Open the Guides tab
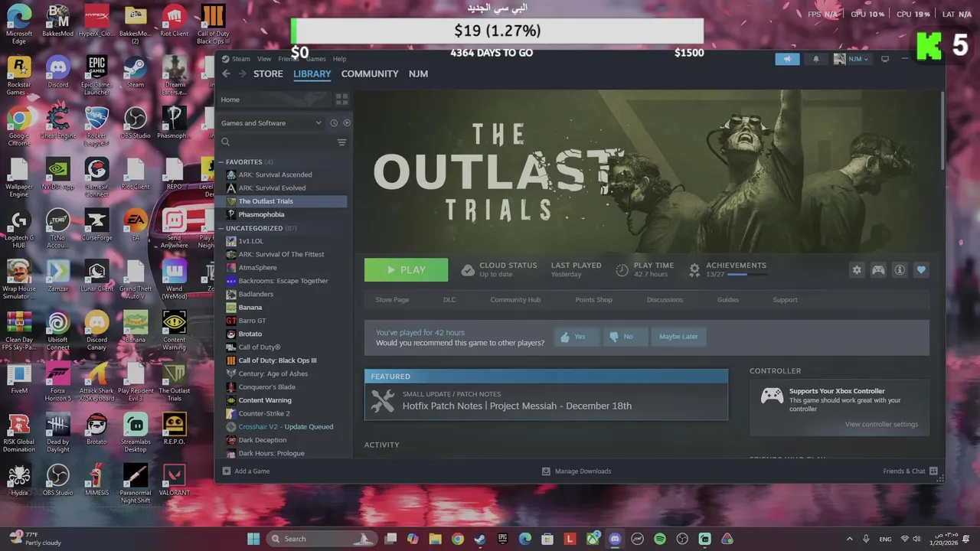This screenshot has width=980, height=551. tap(728, 300)
